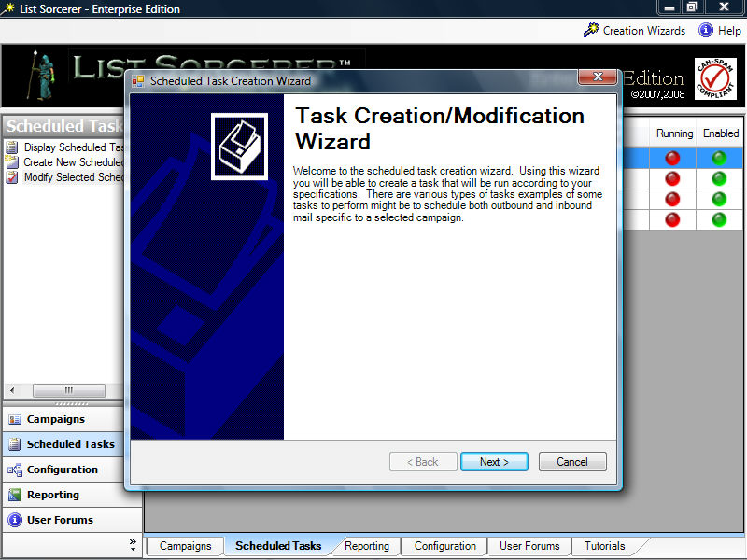Click the sidebar horizontal scrollbar thumb
This screenshot has height=560, width=747.
pos(68,390)
